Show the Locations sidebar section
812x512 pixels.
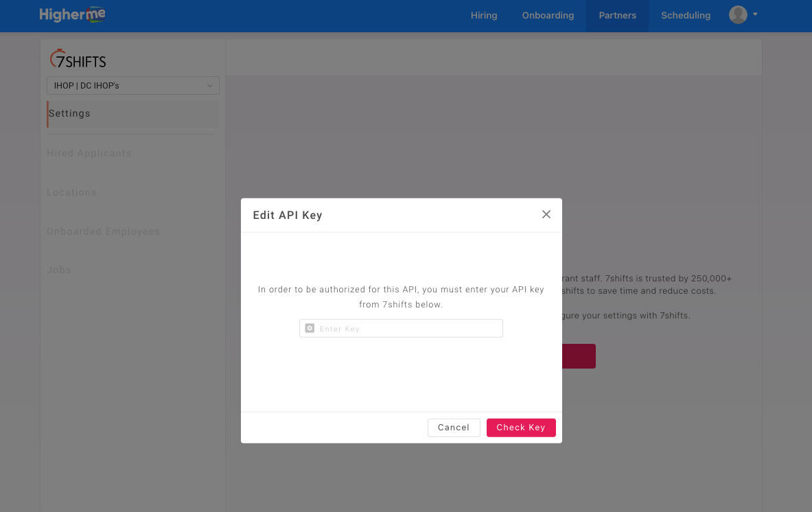pos(72,193)
